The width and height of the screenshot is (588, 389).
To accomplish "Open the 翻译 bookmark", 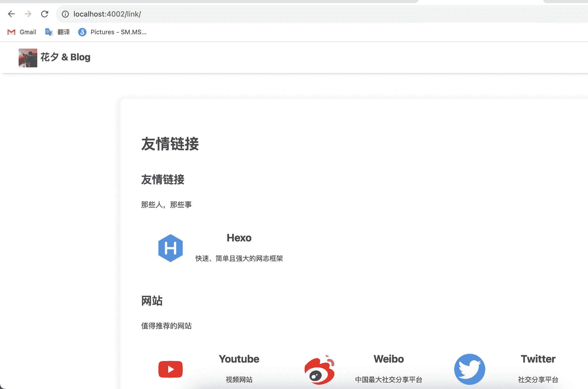I will point(57,32).
